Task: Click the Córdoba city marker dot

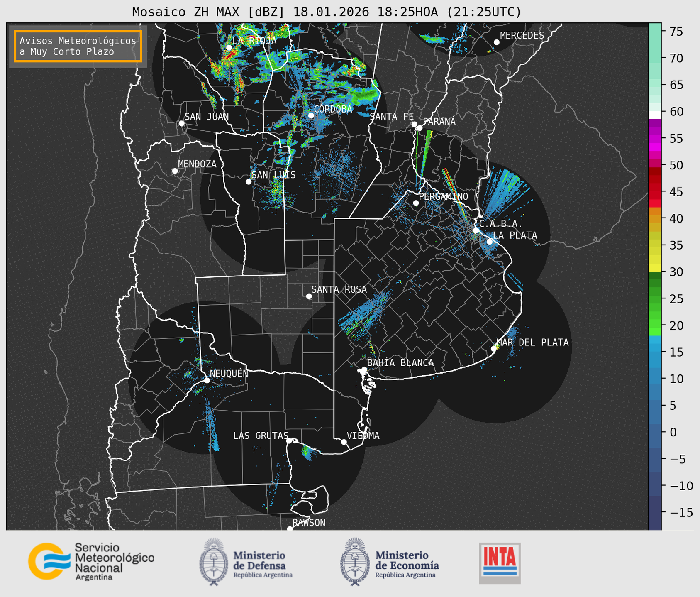Action: tap(311, 115)
